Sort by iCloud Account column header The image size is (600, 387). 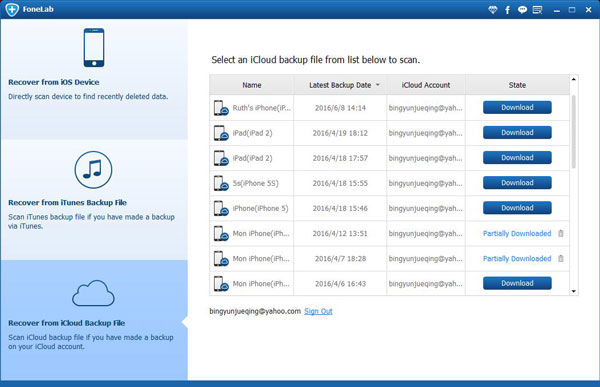tap(426, 85)
